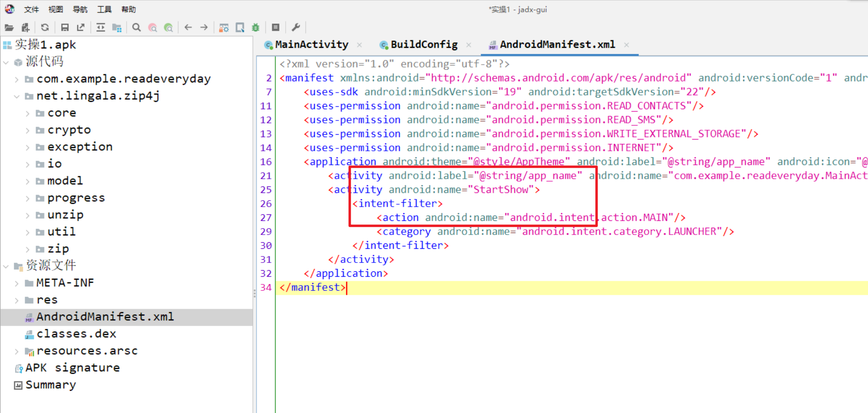This screenshot has width=868, height=413.
Task: Expand the progress package arrow
Action: 28,198
